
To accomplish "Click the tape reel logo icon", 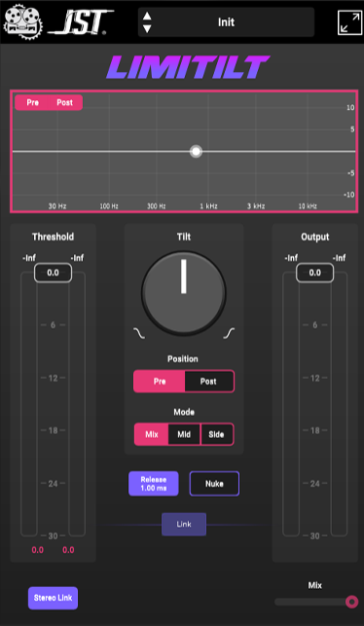I will pos(22,21).
